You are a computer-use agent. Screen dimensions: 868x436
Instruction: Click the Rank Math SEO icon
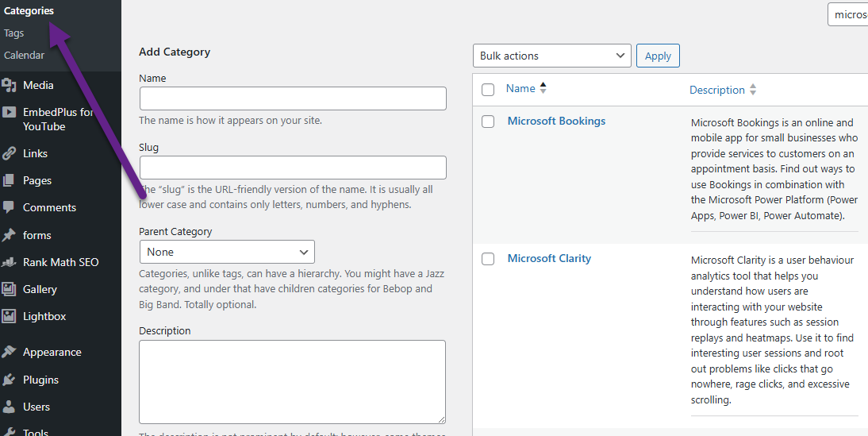coord(9,262)
